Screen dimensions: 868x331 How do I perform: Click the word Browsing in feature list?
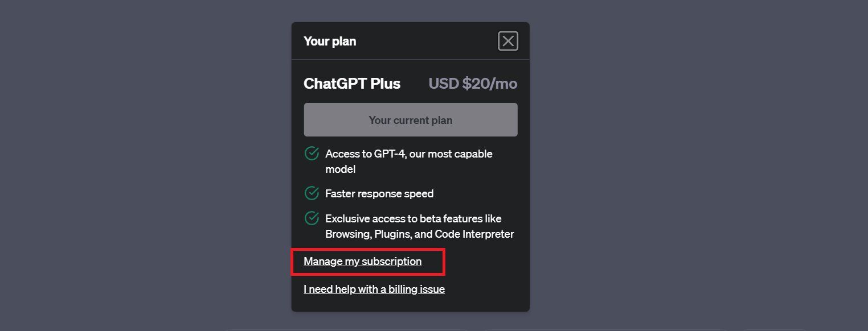coord(348,234)
